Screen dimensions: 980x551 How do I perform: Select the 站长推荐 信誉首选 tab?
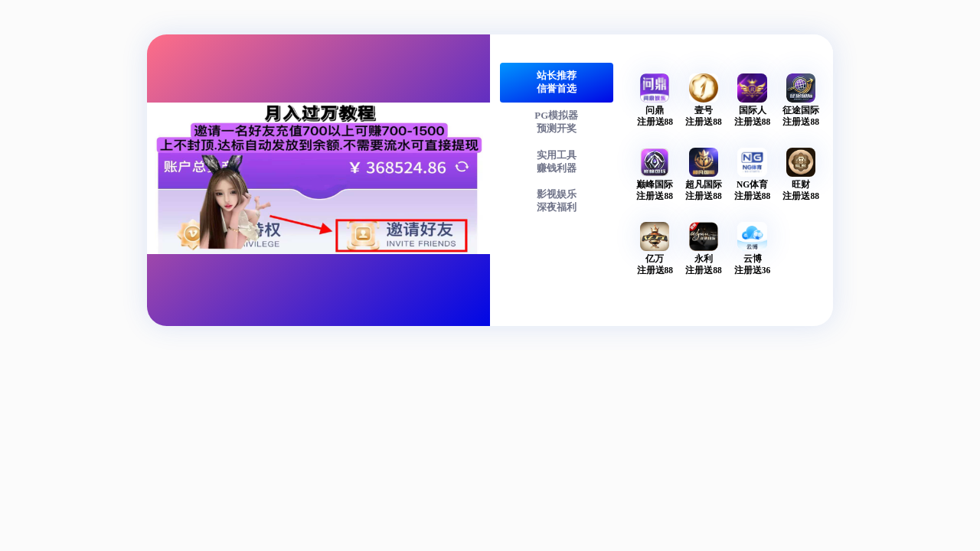click(x=557, y=83)
